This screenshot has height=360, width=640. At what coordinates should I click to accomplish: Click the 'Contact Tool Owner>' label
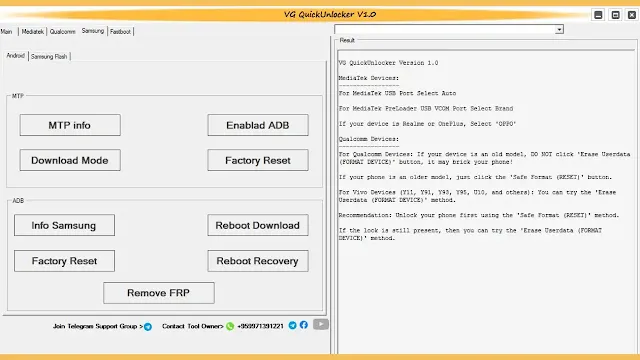tap(193, 326)
